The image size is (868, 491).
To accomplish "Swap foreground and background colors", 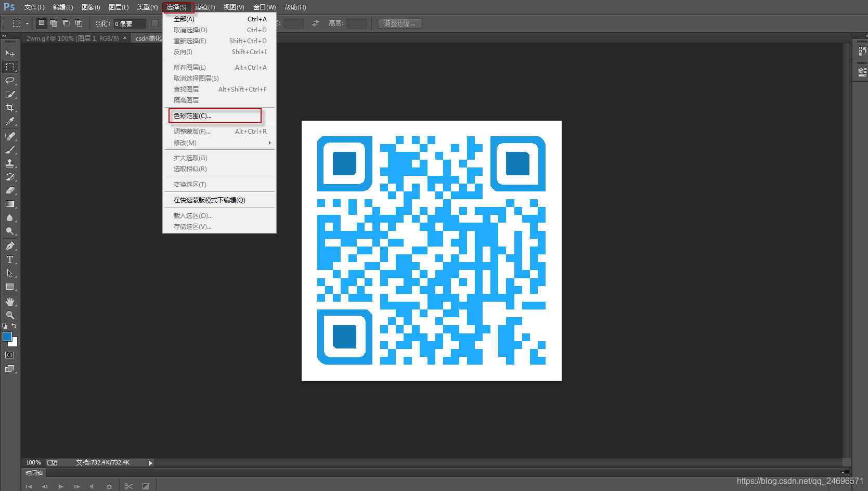I will coord(15,326).
